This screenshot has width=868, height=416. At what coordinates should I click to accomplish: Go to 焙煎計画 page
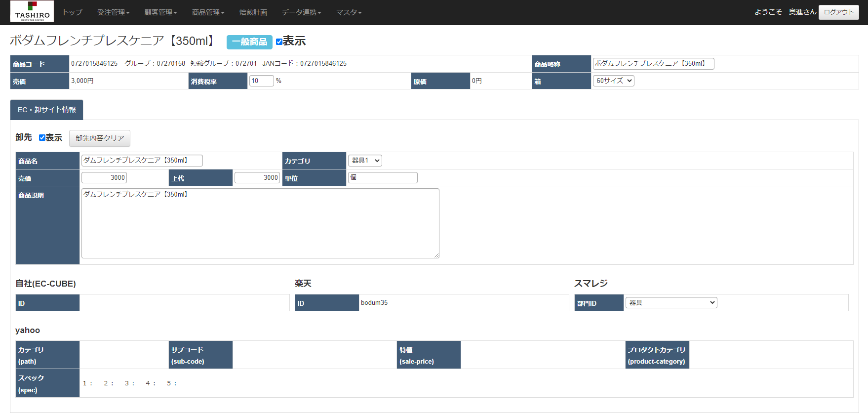[x=253, y=12]
